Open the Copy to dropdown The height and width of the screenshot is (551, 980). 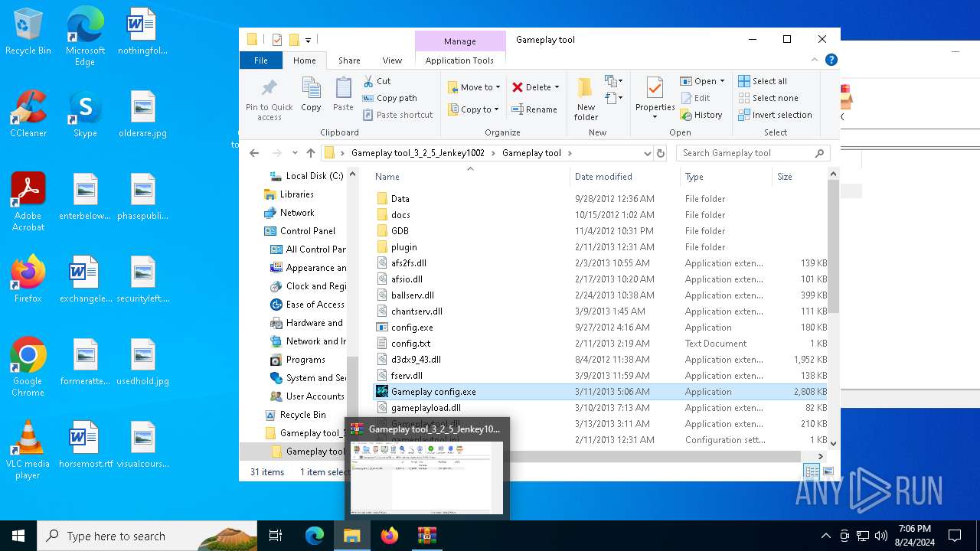(x=474, y=109)
